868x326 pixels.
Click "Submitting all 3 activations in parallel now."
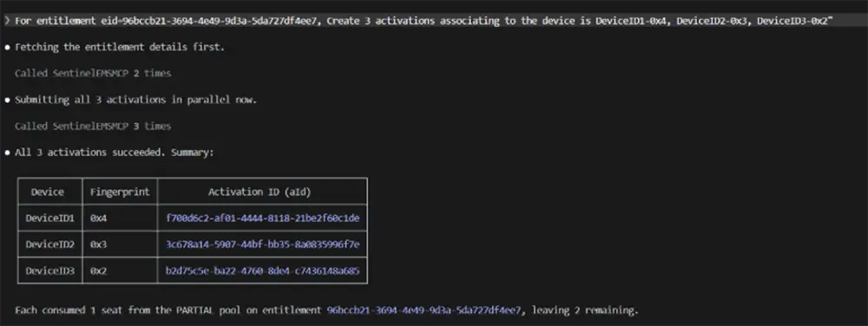click(x=135, y=100)
